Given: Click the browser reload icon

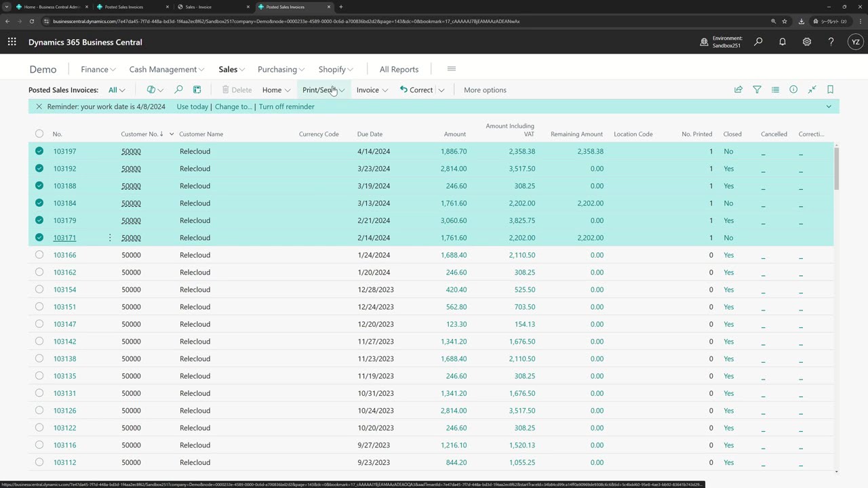Looking at the screenshot, I should pyautogui.click(x=31, y=21).
